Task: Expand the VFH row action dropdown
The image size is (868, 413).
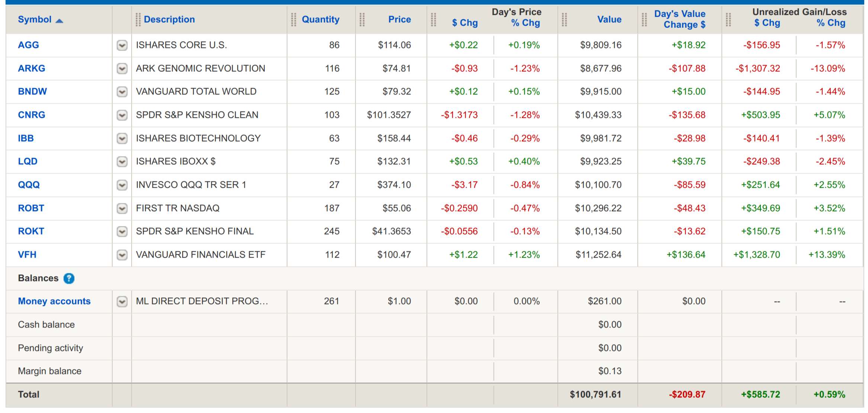Action: click(122, 255)
